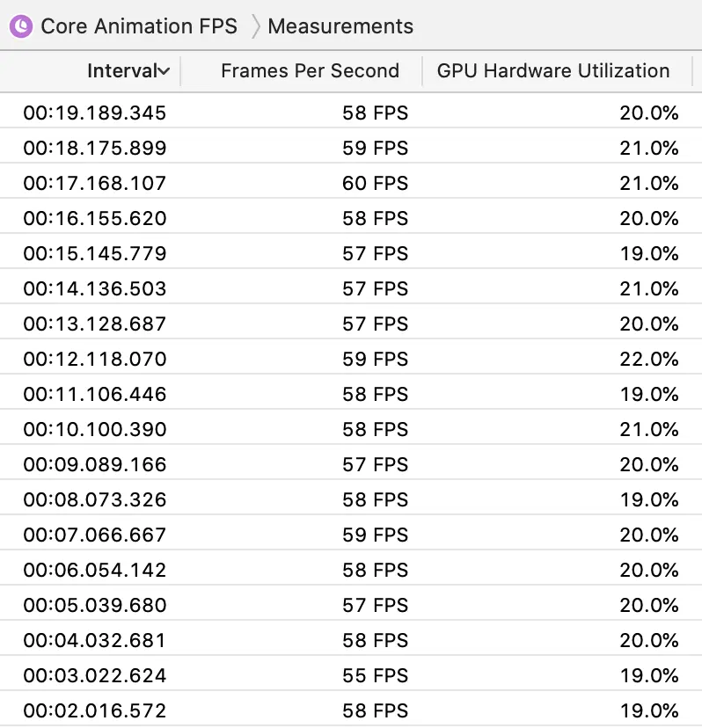Select row with interval 00:19.189.345
The height and width of the screenshot is (728, 702).
click(x=95, y=113)
